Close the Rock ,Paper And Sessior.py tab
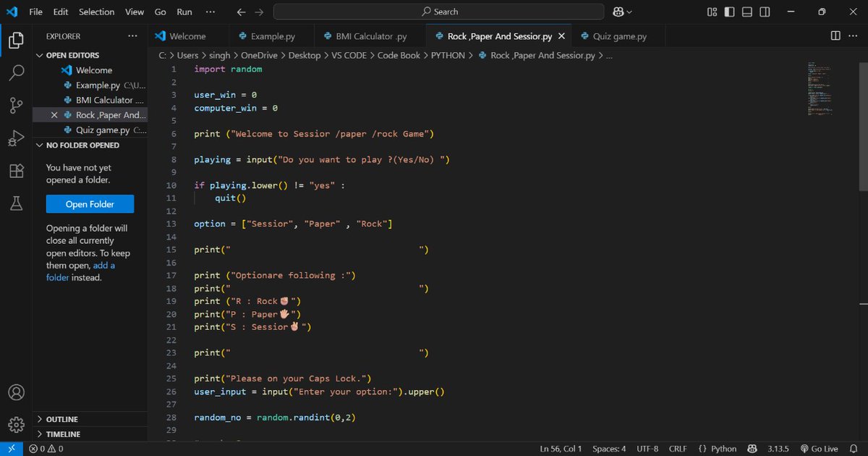 tap(562, 36)
